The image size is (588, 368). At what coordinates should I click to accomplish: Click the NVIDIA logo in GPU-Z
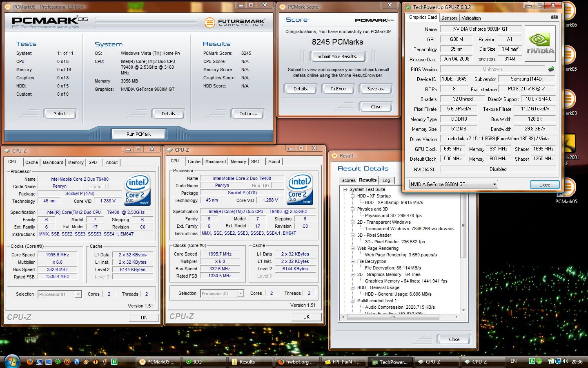(x=540, y=44)
